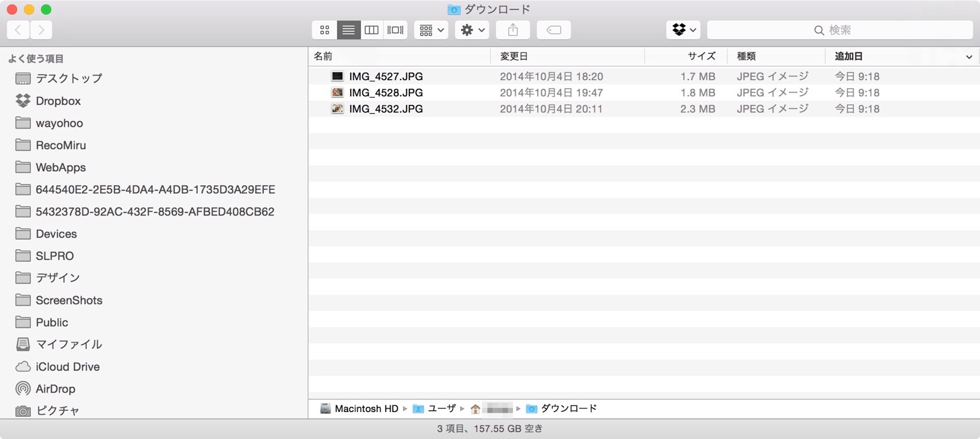Open the gear action menu

click(x=472, y=30)
